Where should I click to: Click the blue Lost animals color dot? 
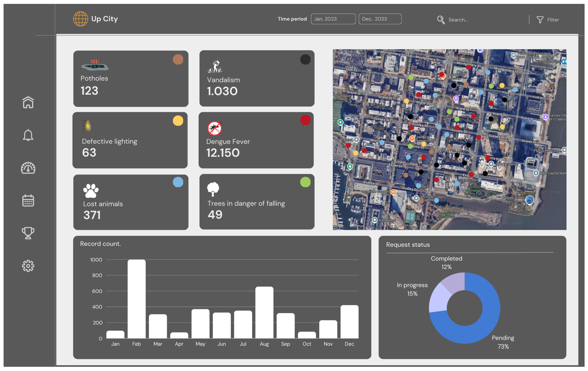pos(178,182)
